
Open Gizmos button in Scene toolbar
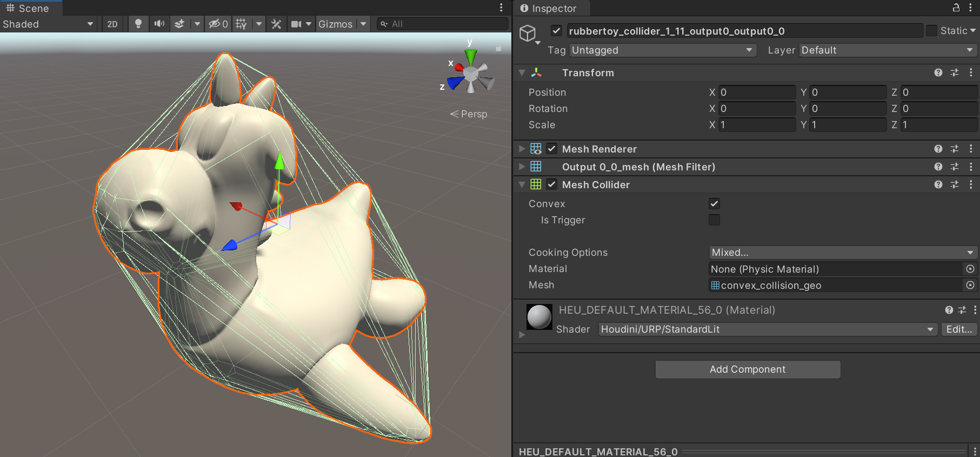[x=335, y=24]
